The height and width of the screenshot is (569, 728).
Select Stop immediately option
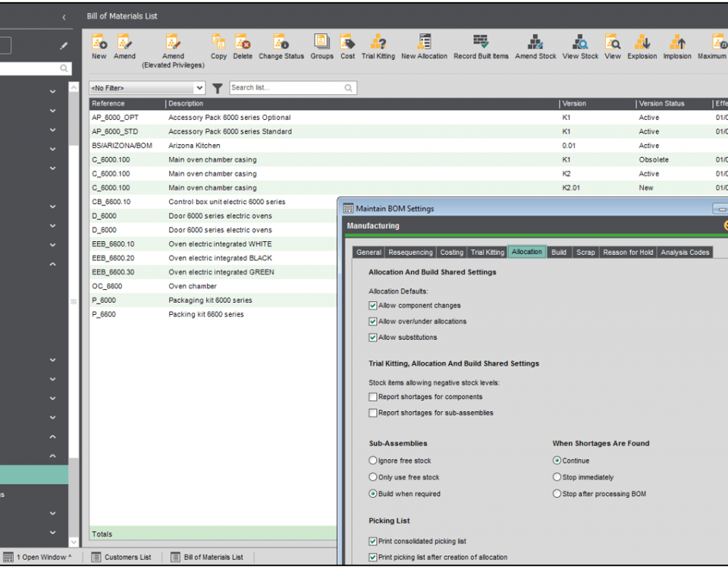coord(557,477)
